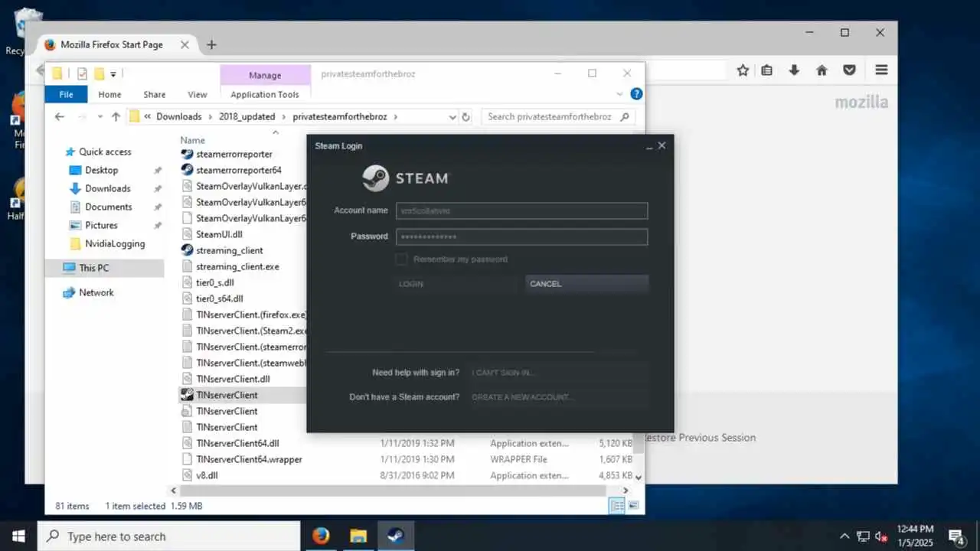Open recent locations dropdown in Explorer
The width and height of the screenshot is (980, 551).
click(100, 117)
